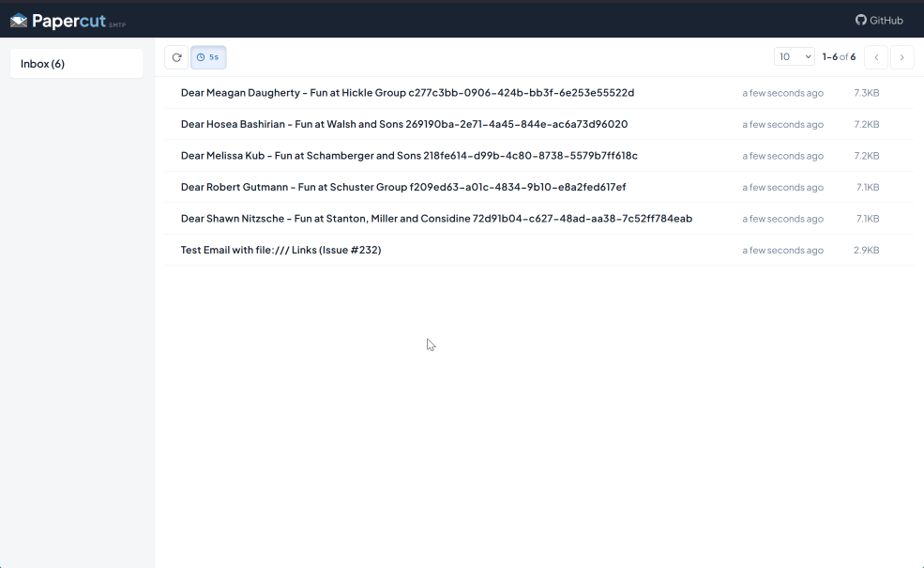The image size is (924, 568).
Task: Open the page size dropdown showing 10
Action: [795, 56]
